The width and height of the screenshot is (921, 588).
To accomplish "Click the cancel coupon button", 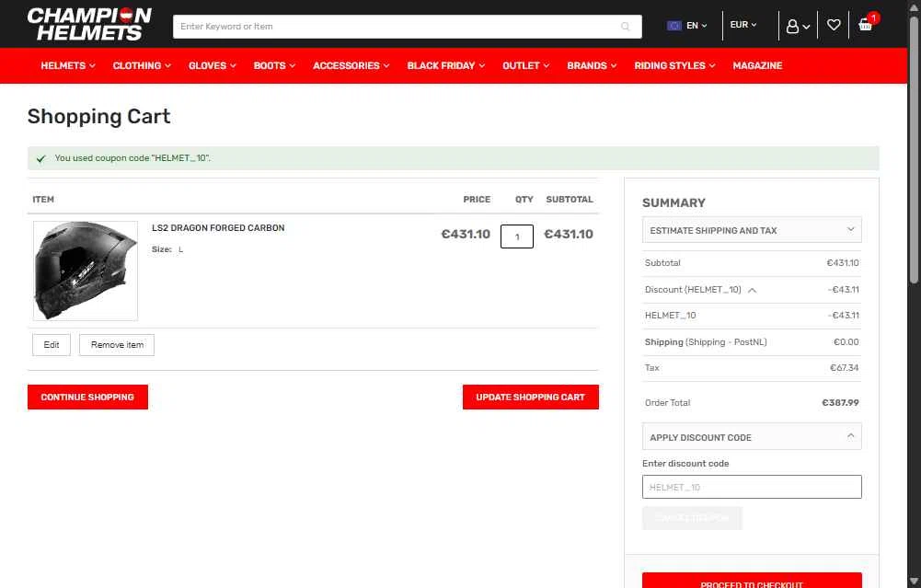I will point(692,518).
